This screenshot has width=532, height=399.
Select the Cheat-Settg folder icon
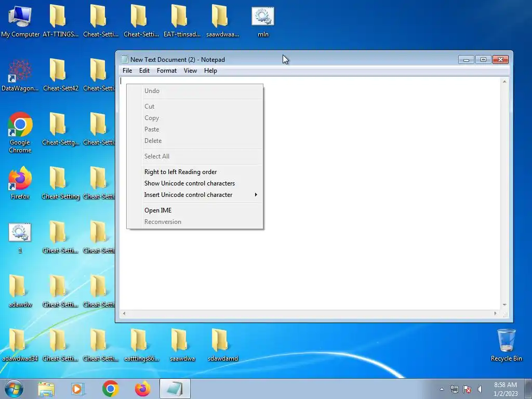pyautogui.click(x=60, y=129)
